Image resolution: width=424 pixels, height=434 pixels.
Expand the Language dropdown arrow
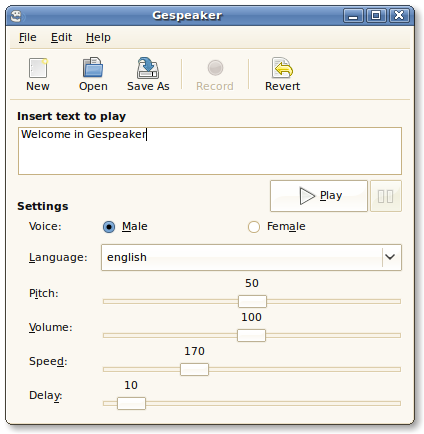390,257
